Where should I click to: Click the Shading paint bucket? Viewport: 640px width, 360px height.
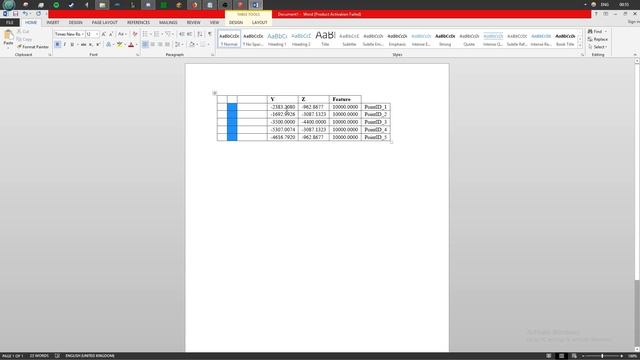click(x=192, y=44)
